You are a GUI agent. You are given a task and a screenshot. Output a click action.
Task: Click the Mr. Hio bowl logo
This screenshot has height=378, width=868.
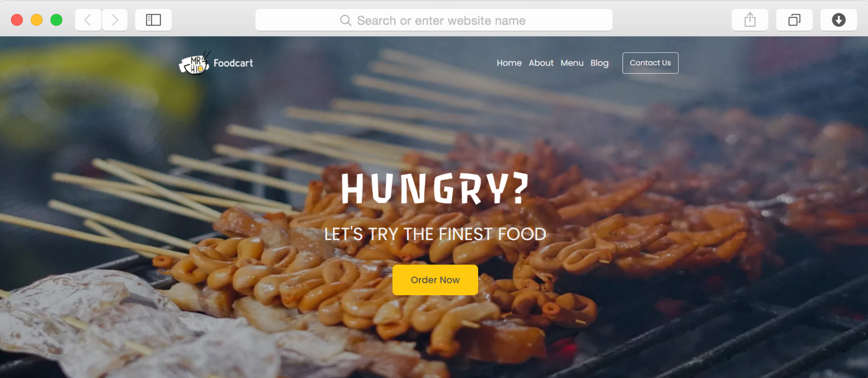coord(194,63)
